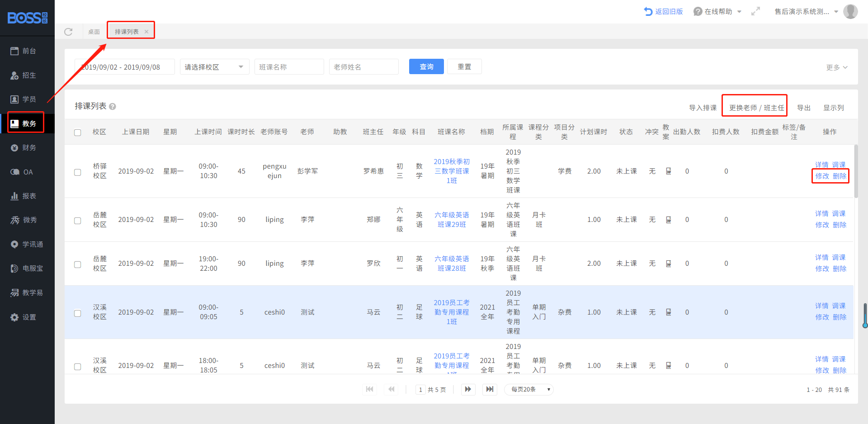The image size is (868, 424).
Task: Go to first page of results
Action: coord(369,389)
